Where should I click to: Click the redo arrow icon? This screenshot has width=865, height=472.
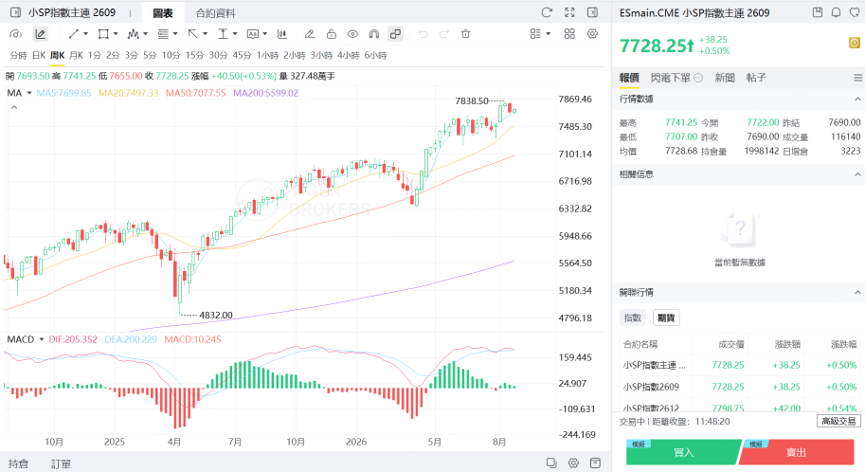point(444,34)
